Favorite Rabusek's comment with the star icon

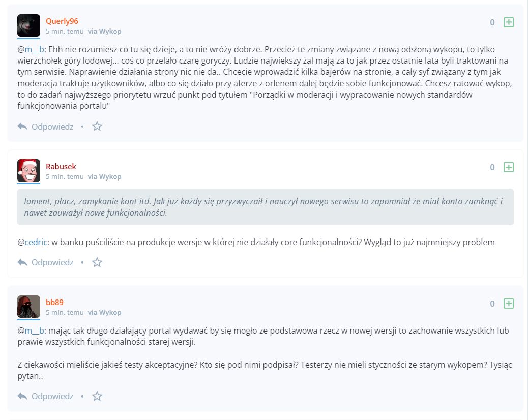(x=97, y=262)
